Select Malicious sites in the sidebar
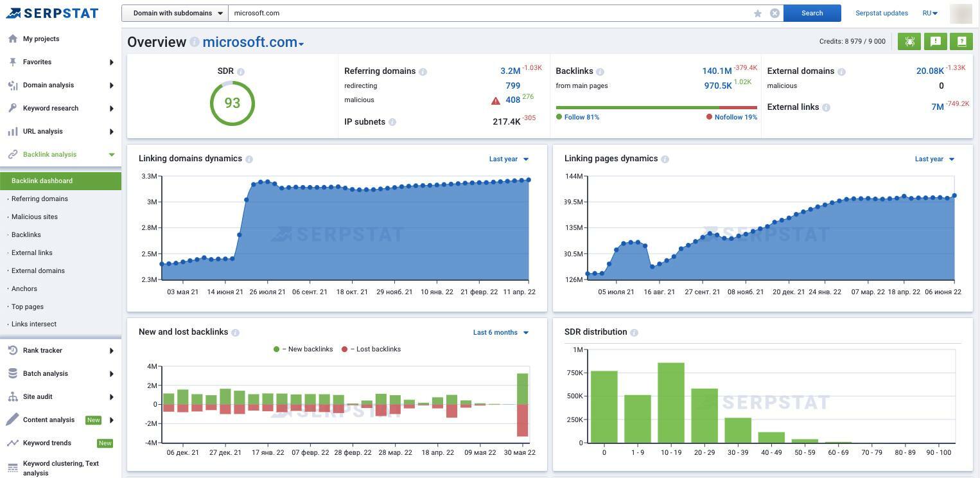Viewport: 980px width, 478px height. pyautogui.click(x=35, y=217)
